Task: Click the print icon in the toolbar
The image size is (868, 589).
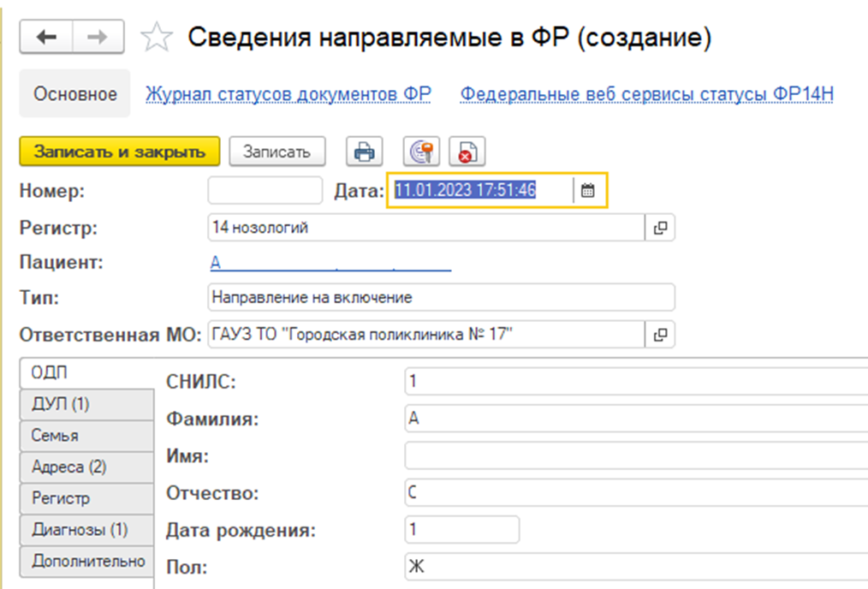Action: tap(365, 152)
